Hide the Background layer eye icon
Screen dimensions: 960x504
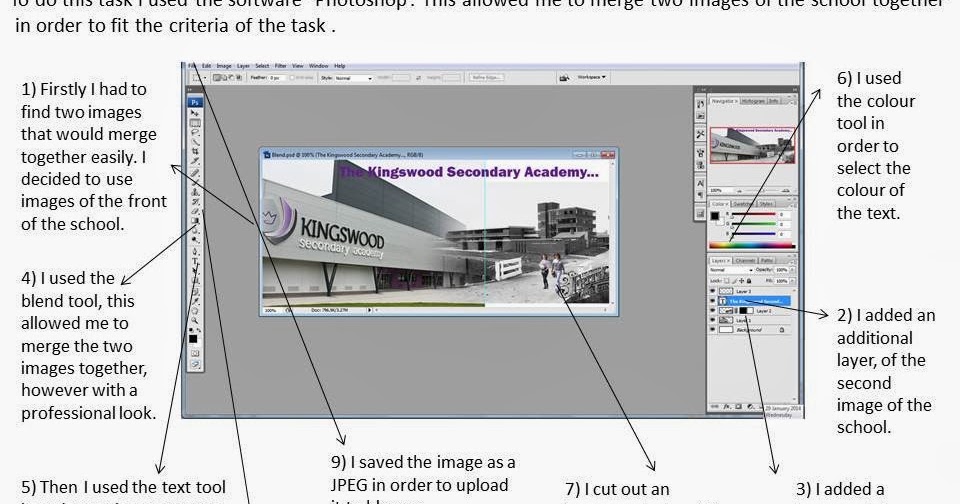pos(712,329)
